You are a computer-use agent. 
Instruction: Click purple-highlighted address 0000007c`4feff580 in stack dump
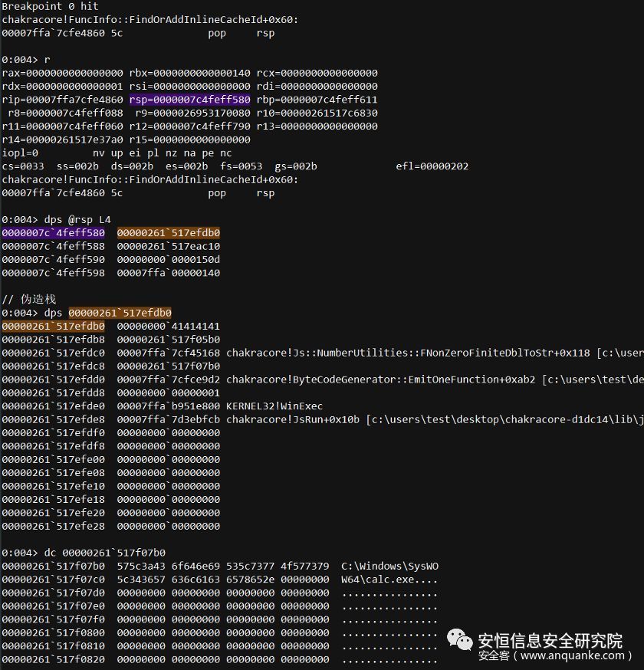(x=54, y=232)
